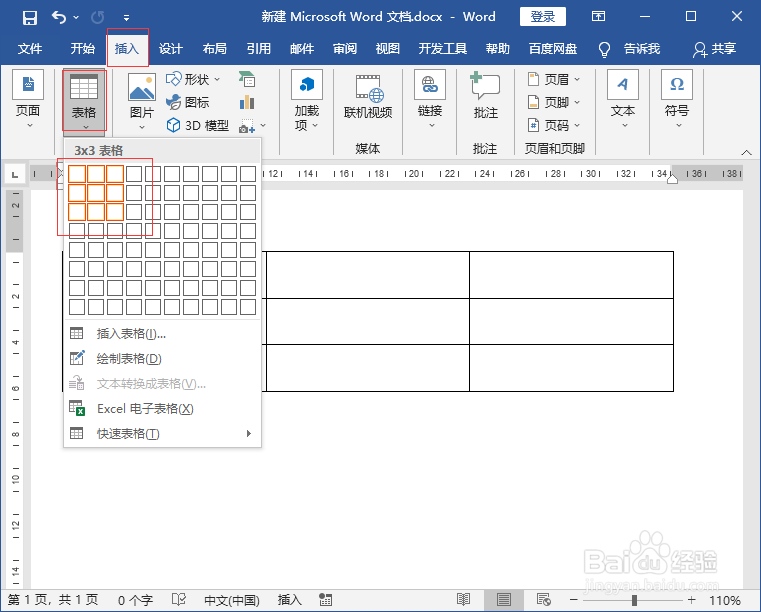Switch to the 设计 tab
The width and height of the screenshot is (761, 612).
click(x=171, y=49)
